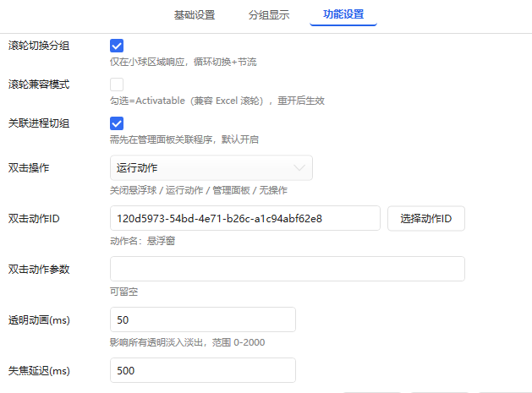Screen dimensions: 532x393
Task: Click the 关联进程切组 label text
Action: tap(39, 123)
